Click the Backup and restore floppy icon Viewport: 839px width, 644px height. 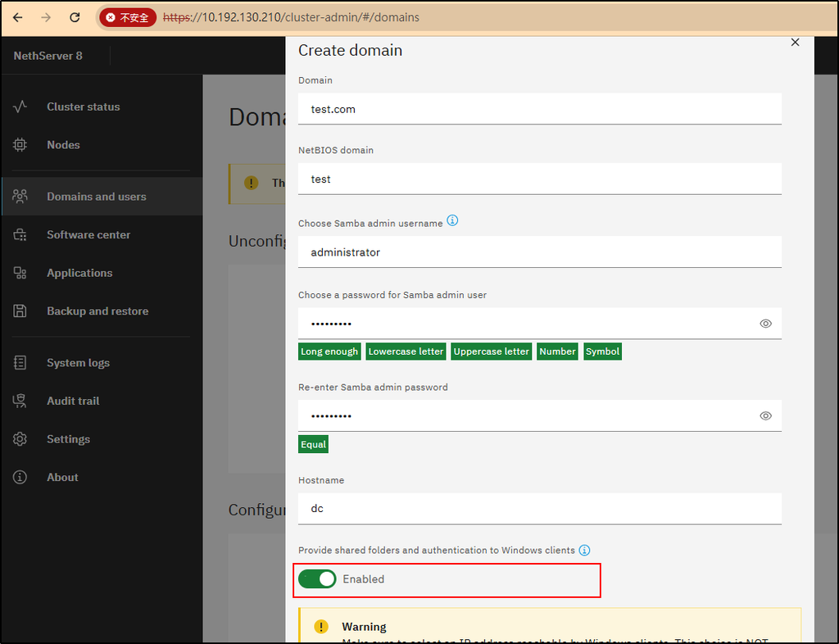20,311
